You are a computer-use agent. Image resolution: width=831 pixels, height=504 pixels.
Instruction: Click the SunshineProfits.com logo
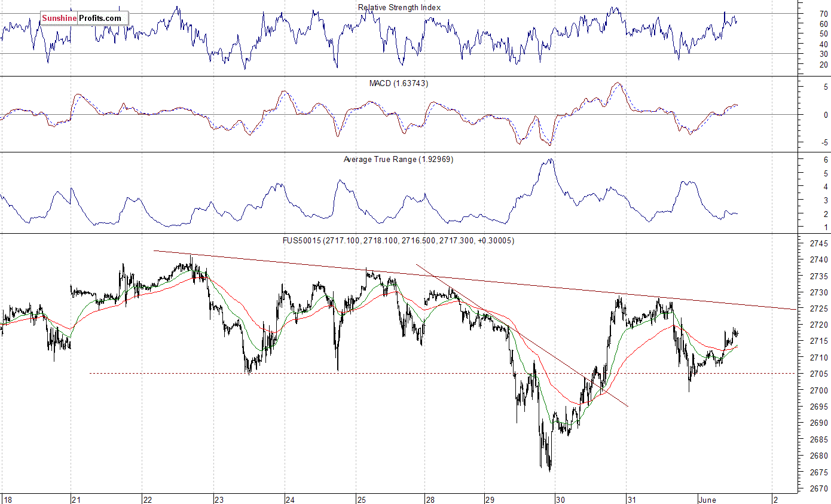pos(84,18)
